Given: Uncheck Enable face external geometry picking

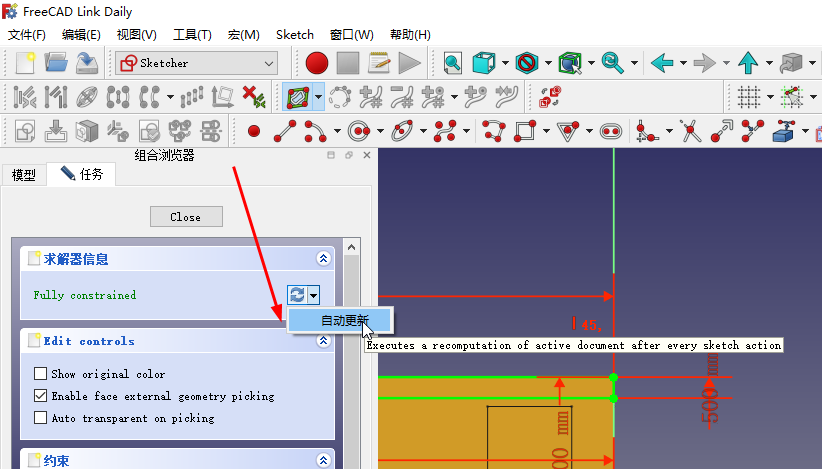Looking at the screenshot, I should [x=41, y=396].
